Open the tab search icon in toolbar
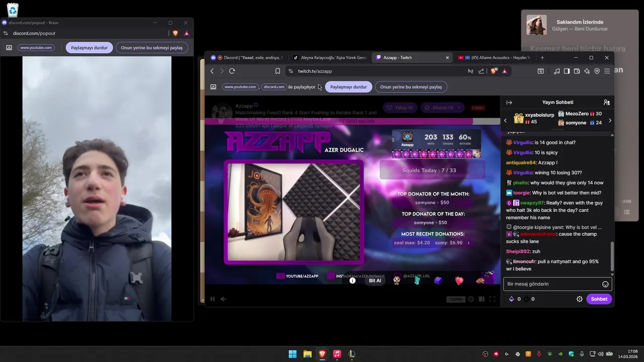Screen dimensions: 644x362 540,71
